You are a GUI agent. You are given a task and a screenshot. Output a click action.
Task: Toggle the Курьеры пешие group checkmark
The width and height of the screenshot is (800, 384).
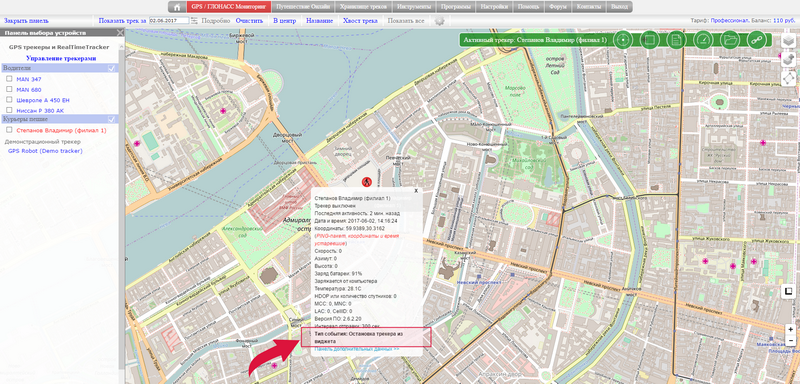[x=112, y=119]
